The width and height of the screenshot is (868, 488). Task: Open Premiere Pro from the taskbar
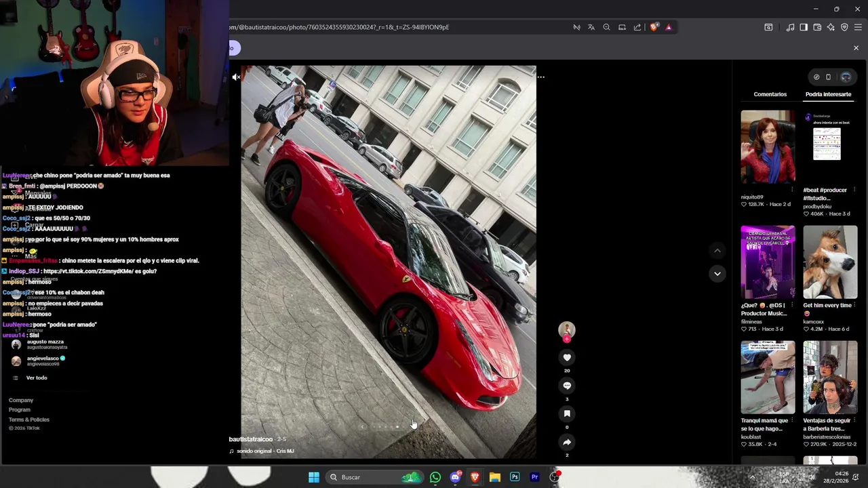pyautogui.click(x=534, y=477)
